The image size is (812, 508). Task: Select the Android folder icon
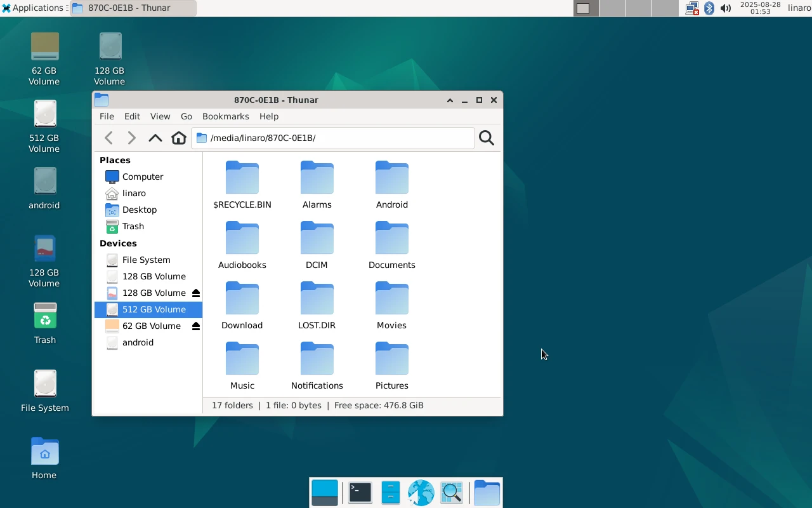click(392, 178)
